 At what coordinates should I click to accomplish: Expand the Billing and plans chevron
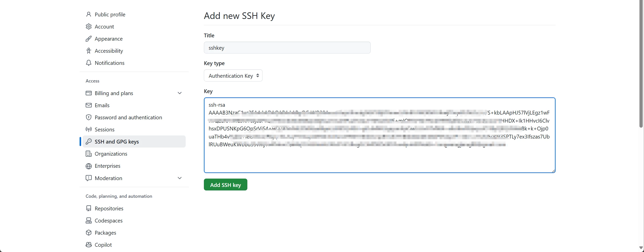coord(180,93)
